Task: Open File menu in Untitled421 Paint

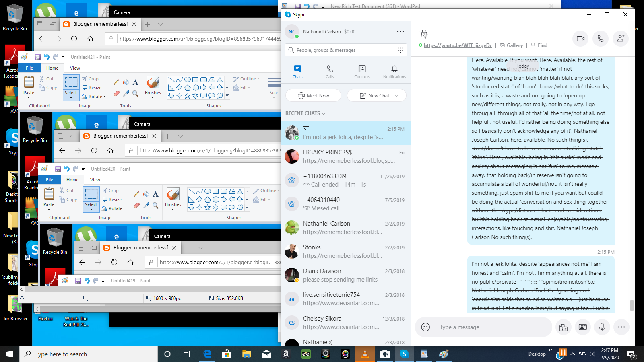Action: (x=29, y=68)
